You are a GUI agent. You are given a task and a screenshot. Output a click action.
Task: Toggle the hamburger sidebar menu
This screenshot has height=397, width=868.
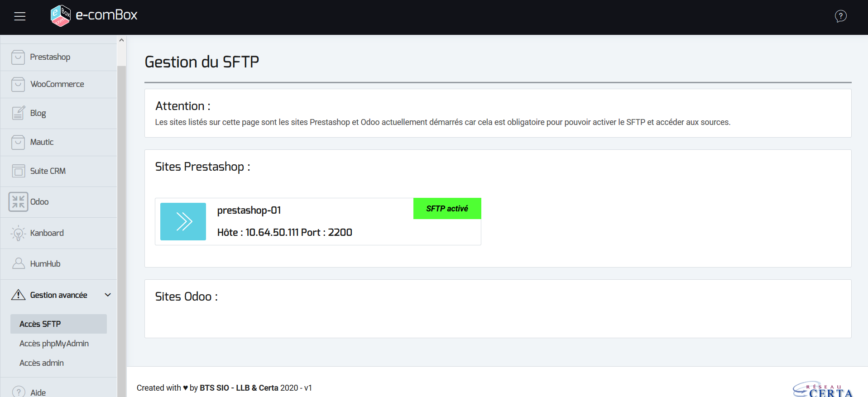pos(20,16)
